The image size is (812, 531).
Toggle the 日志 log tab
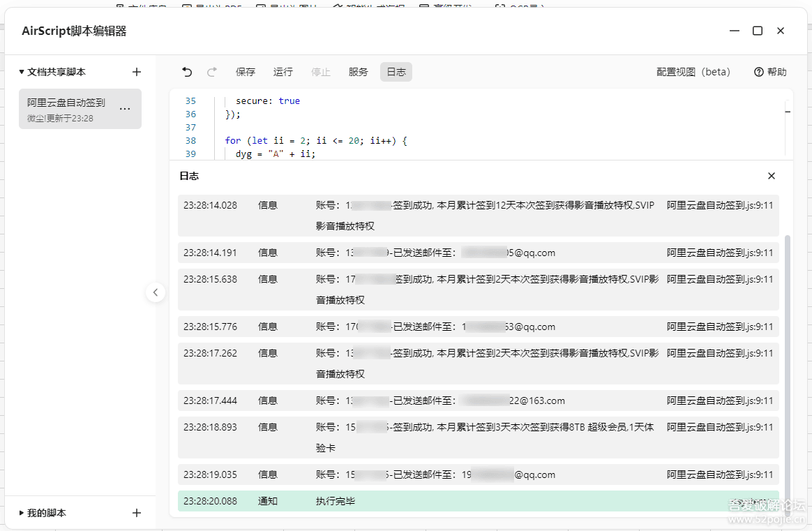click(x=396, y=72)
